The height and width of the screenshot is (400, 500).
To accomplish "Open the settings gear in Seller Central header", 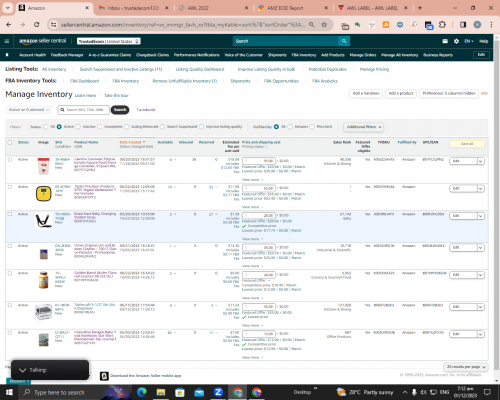I will click(456, 41).
